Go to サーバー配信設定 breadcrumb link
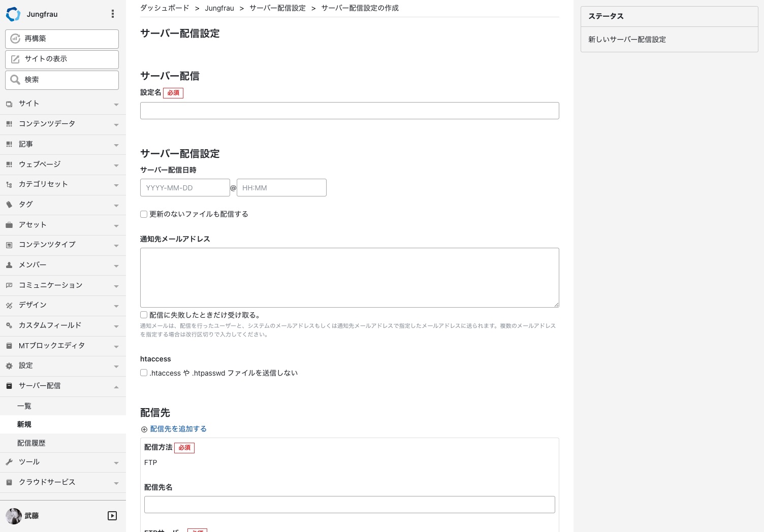The image size is (764, 532). [277, 8]
